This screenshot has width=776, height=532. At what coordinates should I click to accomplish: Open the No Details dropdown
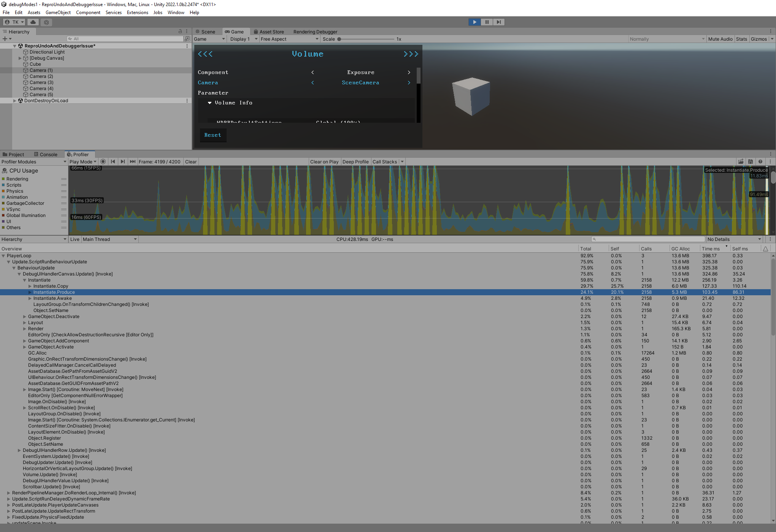(x=734, y=239)
